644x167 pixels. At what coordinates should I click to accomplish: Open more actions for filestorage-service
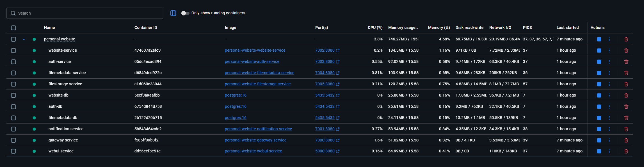[609, 84]
